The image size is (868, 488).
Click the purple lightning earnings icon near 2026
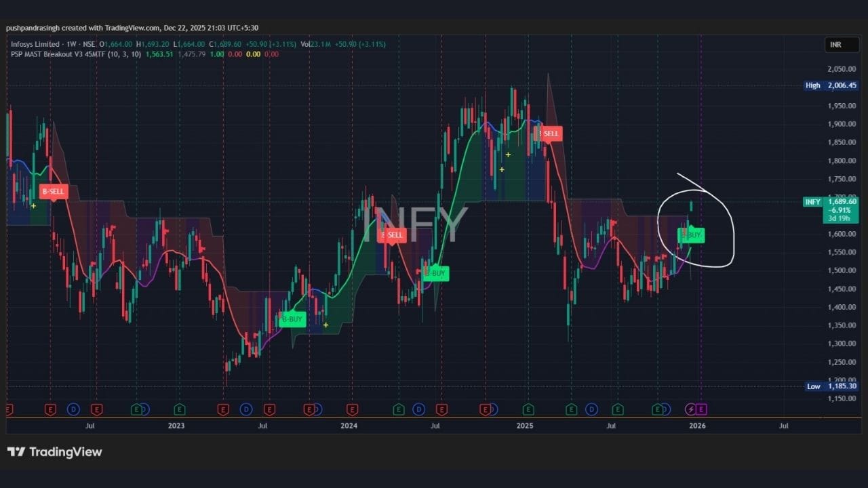[692, 409]
